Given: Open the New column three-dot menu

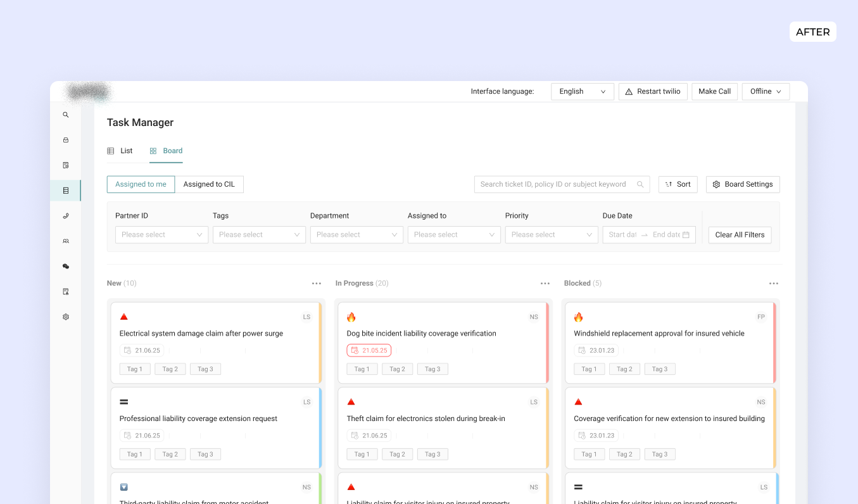Looking at the screenshot, I should (x=317, y=284).
